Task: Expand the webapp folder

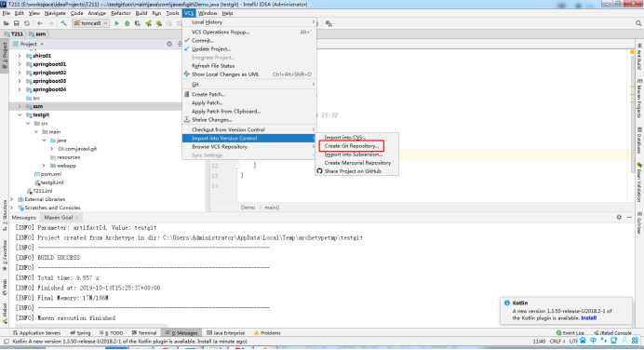Action: [45, 166]
